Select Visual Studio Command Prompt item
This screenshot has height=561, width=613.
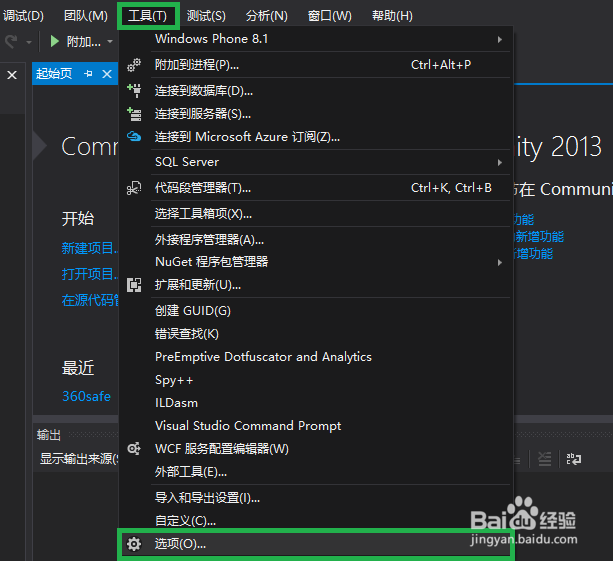(x=316, y=426)
